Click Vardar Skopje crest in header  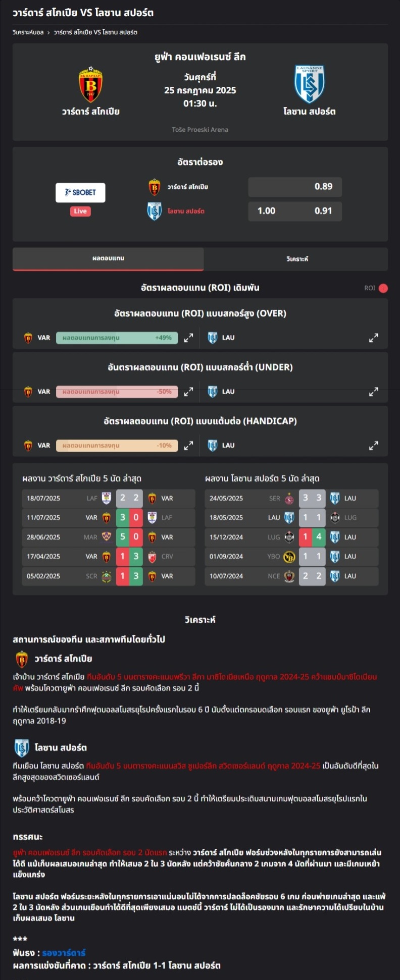click(91, 84)
